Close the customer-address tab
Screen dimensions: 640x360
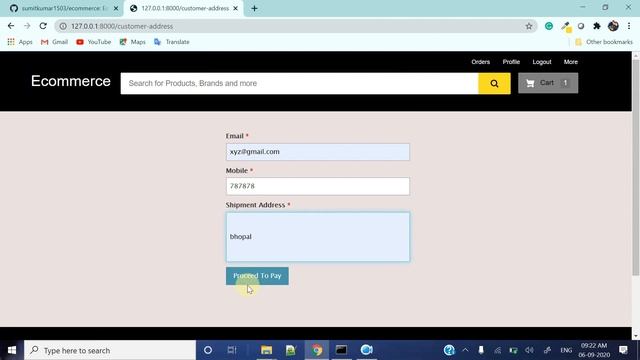(236, 8)
